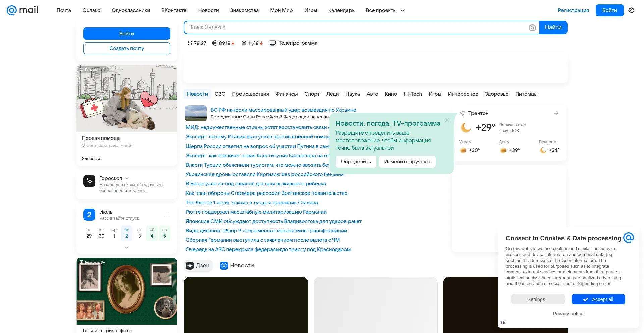
Task: Open Игры in top navigation
Action: (x=311, y=10)
